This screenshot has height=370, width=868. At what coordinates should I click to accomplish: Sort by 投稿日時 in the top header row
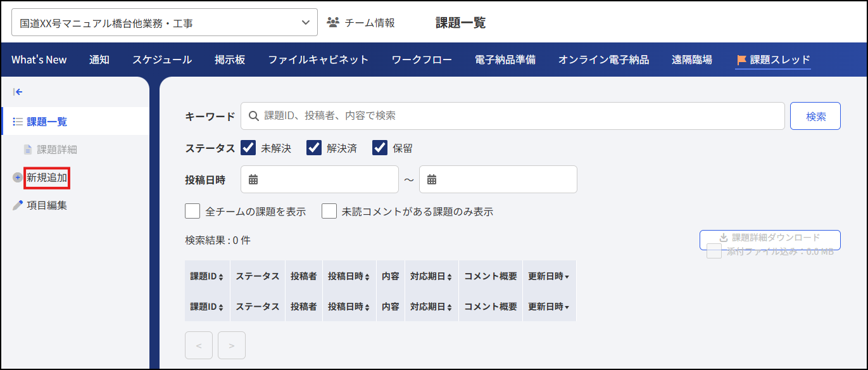(x=349, y=276)
